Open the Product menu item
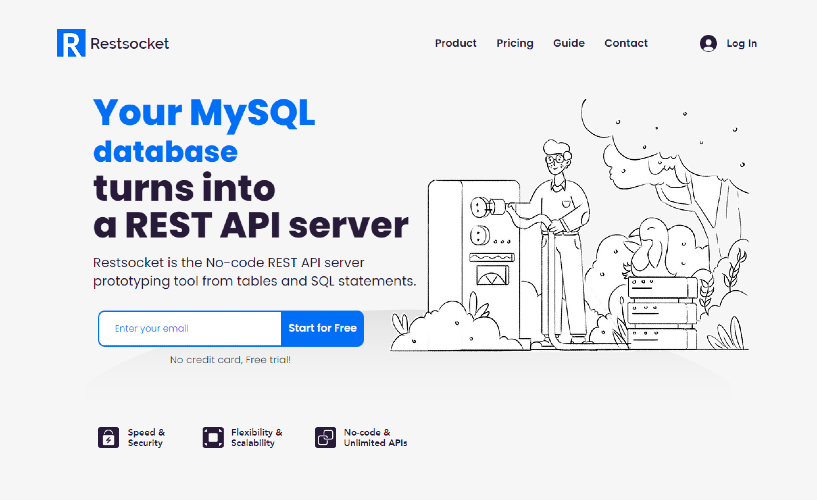 (x=455, y=43)
